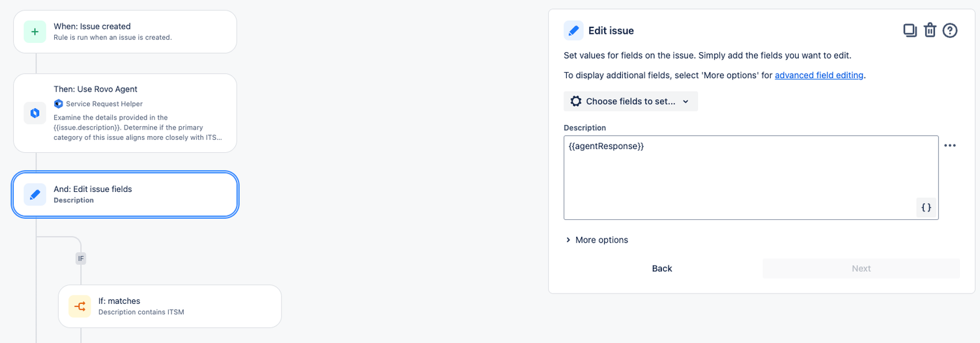Duplicate this component with the copy icon
Viewport: 980px width, 343px height.
click(910, 30)
